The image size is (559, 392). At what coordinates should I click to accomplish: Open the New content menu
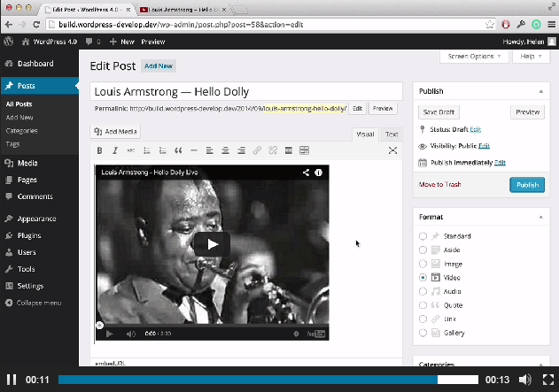pos(122,42)
